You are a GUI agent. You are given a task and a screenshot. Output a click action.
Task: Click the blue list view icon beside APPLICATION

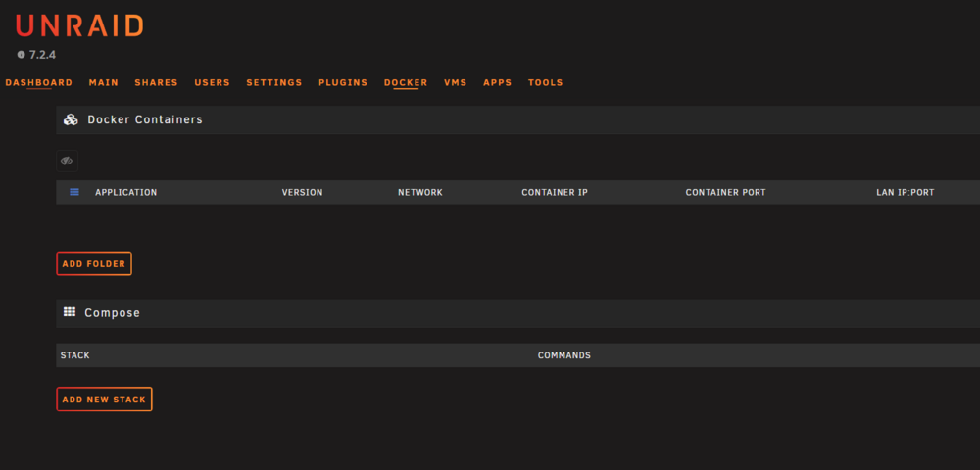click(74, 192)
